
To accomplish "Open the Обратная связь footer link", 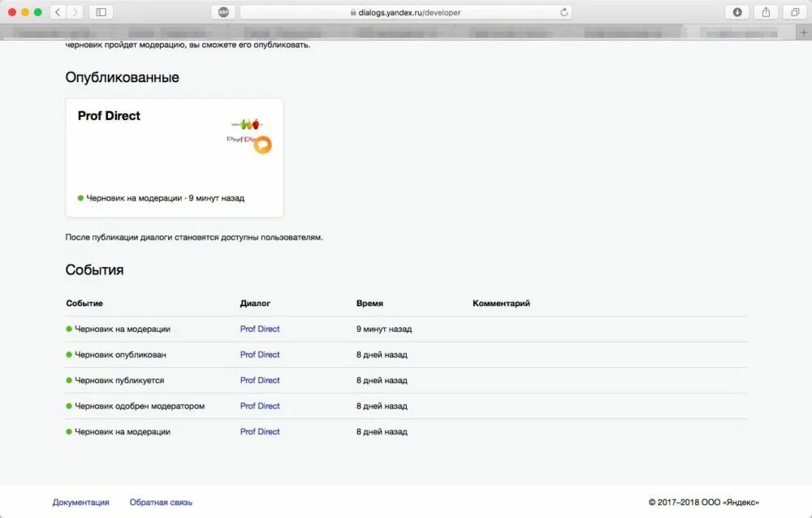I will pyautogui.click(x=161, y=502).
